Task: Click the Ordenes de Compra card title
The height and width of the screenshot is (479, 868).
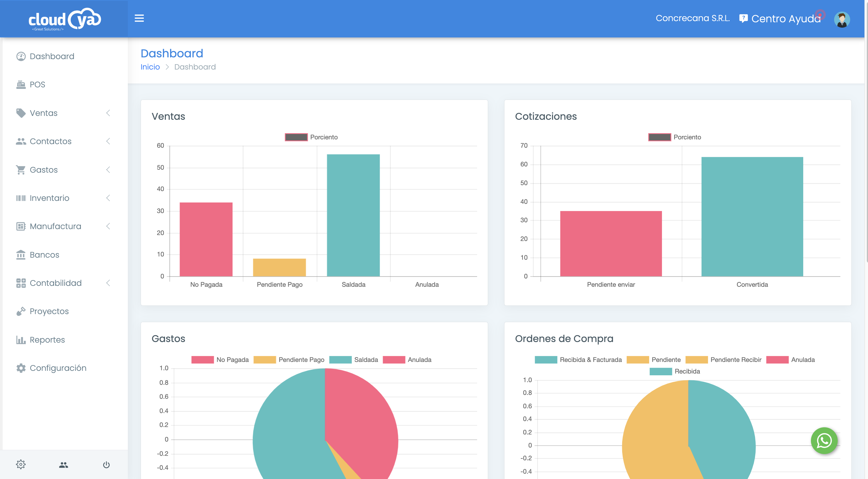Action: point(564,338)
